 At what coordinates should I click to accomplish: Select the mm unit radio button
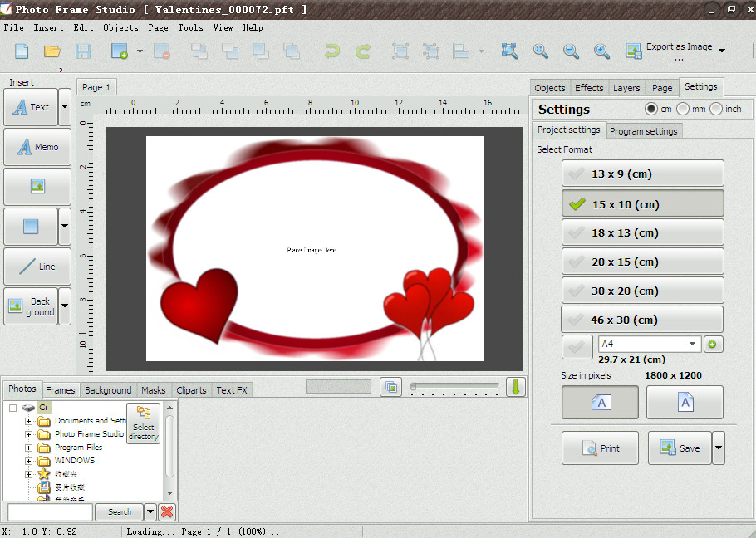coord(683,110)
